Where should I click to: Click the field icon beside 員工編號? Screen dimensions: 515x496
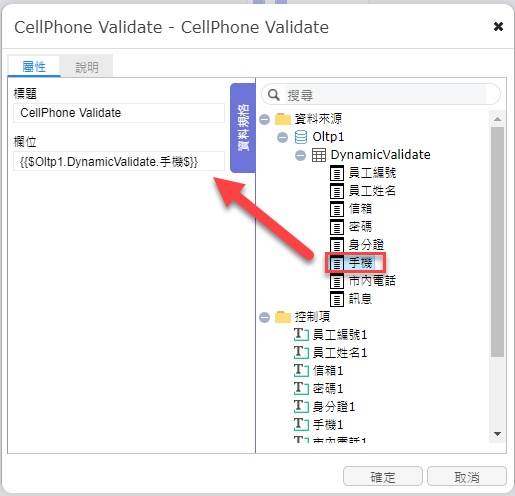pos(337,173)
